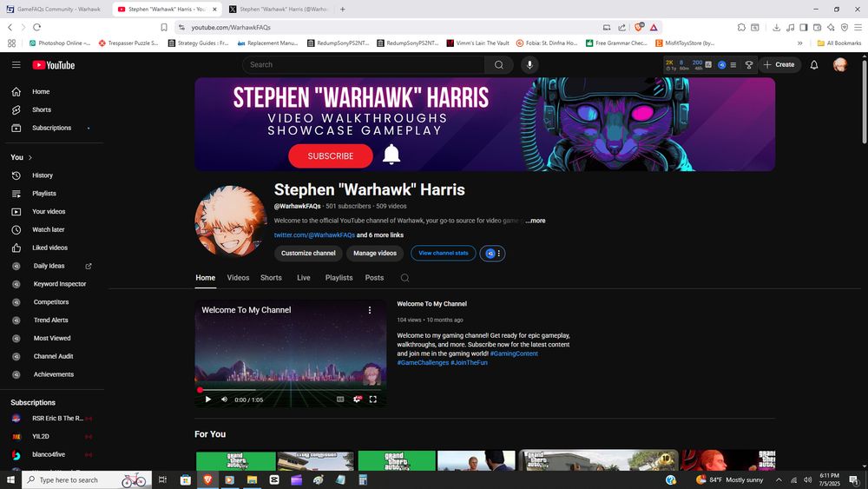Open the All Bookmarks folder

(x=839, y=43)
